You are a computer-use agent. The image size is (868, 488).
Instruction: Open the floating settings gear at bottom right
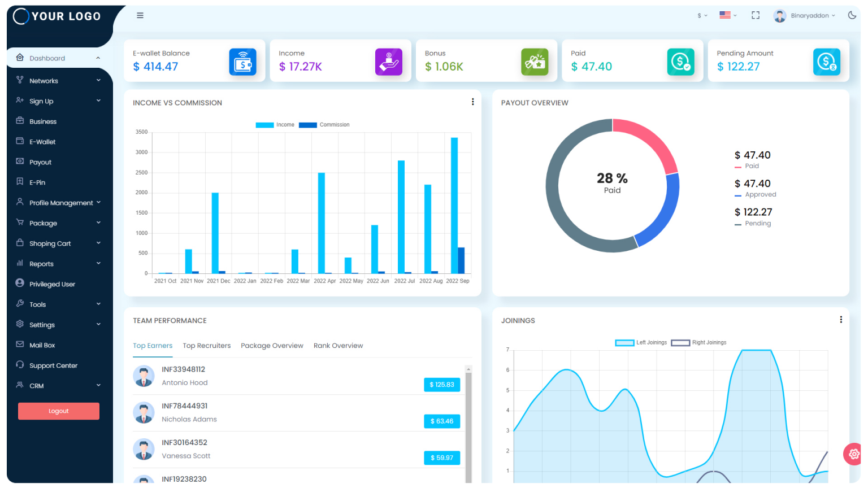coord(853,454)
